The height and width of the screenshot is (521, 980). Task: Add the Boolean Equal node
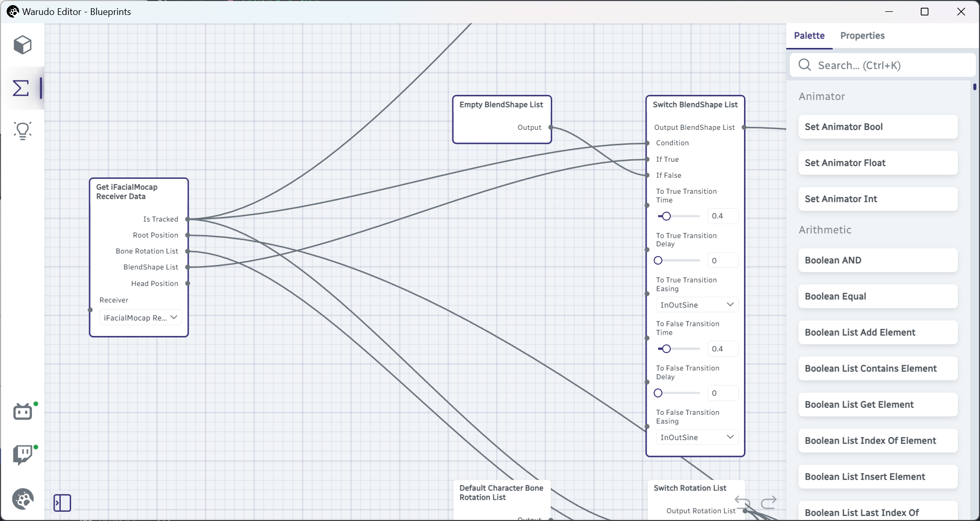[877, 296]
